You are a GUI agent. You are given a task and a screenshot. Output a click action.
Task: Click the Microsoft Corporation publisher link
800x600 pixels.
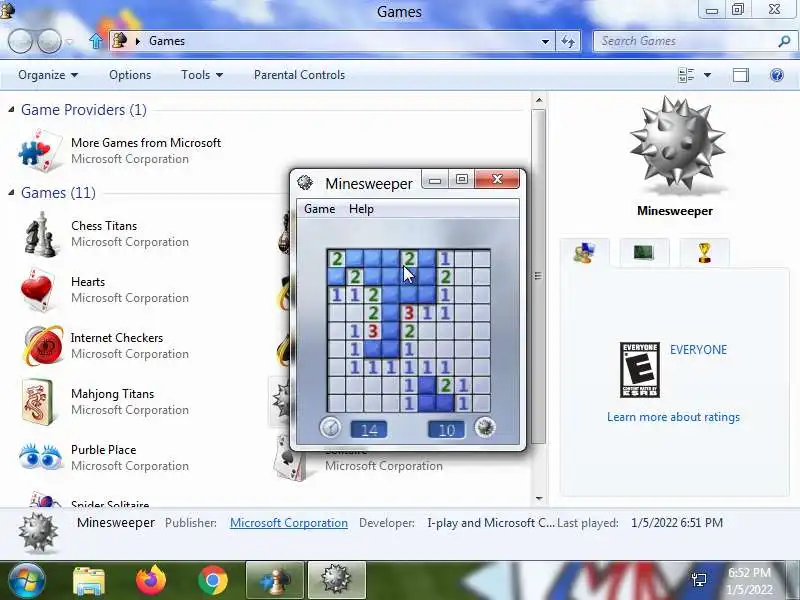click(x=289, y=523)
